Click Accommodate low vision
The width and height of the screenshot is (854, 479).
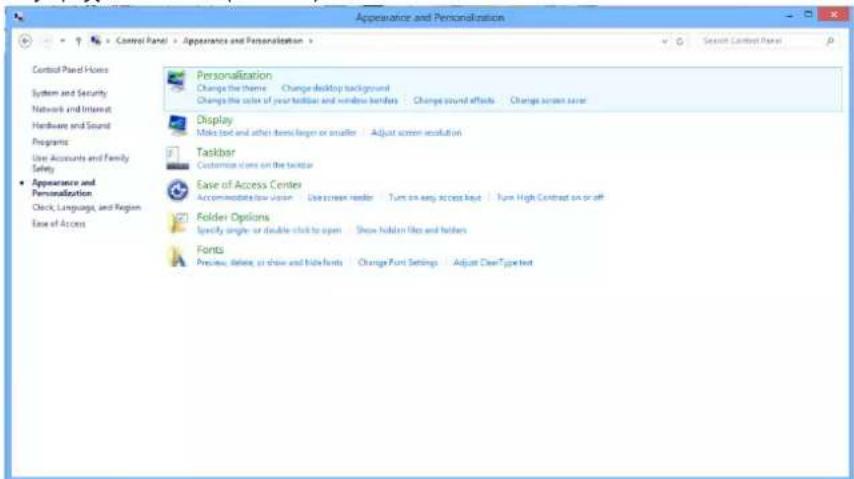click(245, 198)
